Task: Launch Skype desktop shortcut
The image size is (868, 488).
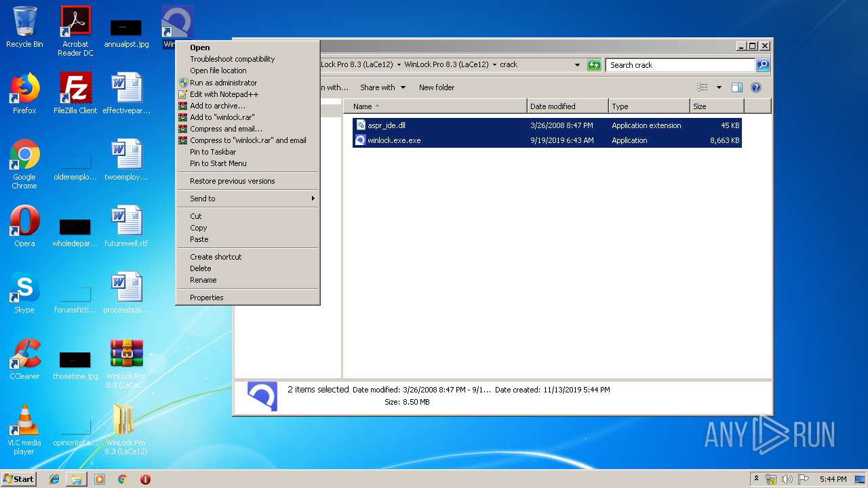Action: point(24,293)
